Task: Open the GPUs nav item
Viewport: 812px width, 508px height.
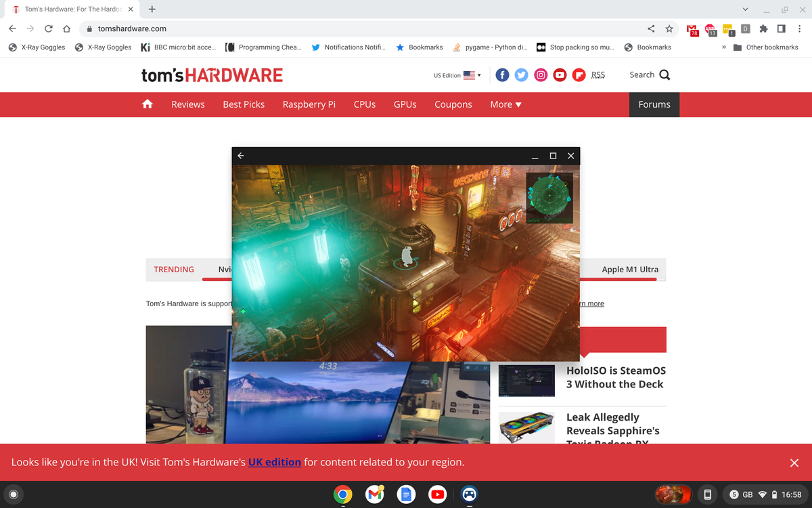Action: [405, 104]
